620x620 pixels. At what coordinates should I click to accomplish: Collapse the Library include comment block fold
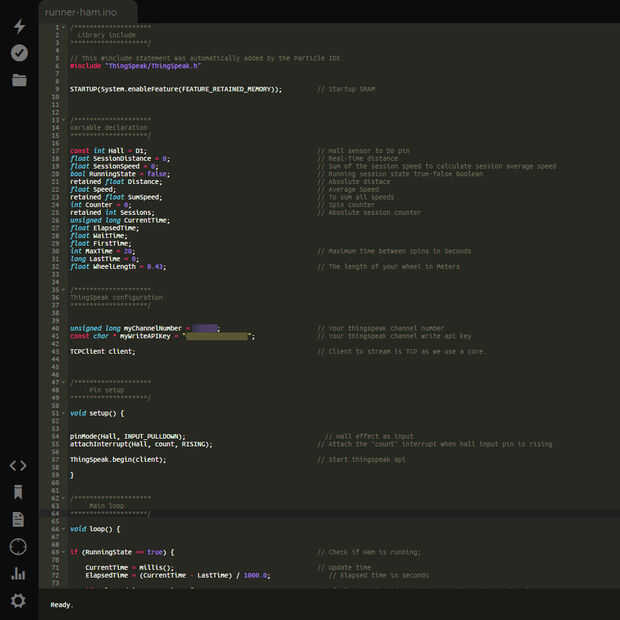point(63,27)
